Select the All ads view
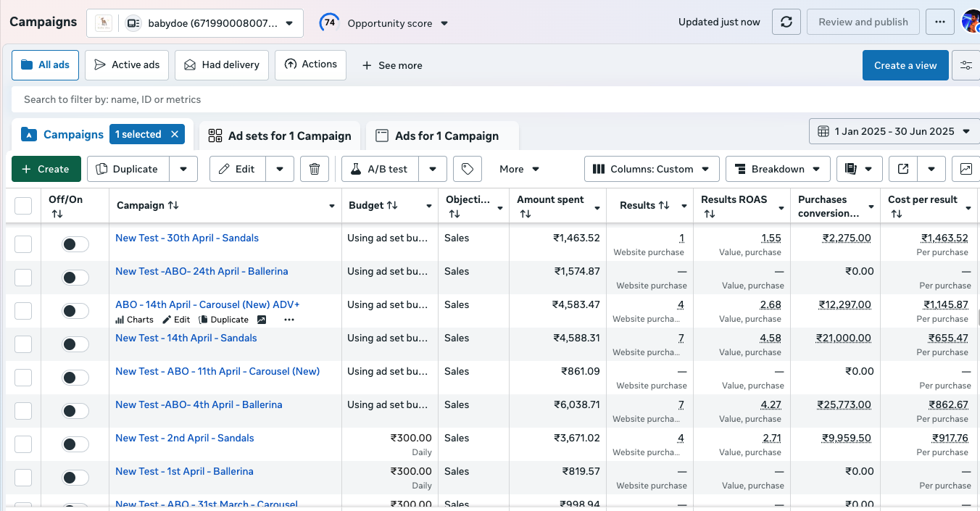Screen dimensions: 980x511 pos(45,65)
